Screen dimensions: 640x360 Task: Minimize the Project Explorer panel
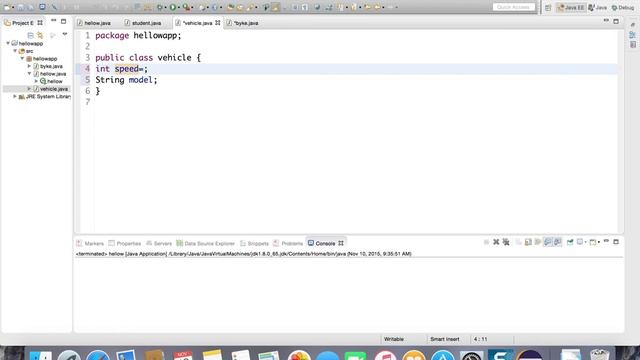pos(53,21)
